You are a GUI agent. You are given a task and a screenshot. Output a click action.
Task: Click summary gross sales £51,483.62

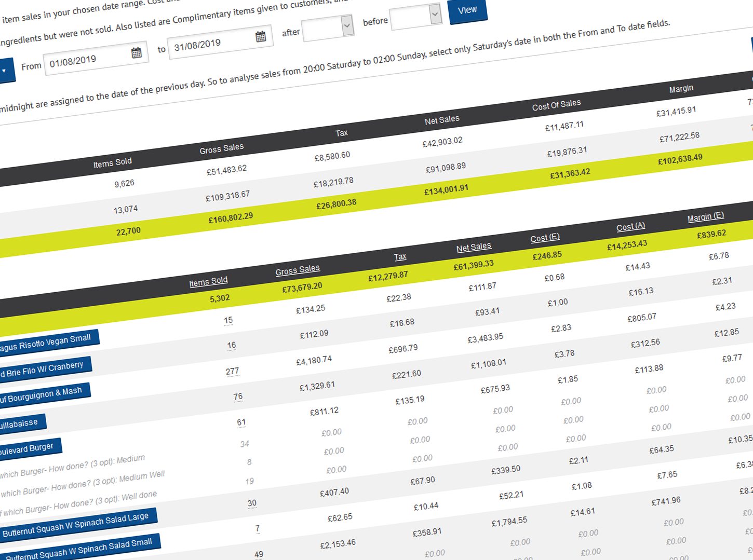pos(226,170)
